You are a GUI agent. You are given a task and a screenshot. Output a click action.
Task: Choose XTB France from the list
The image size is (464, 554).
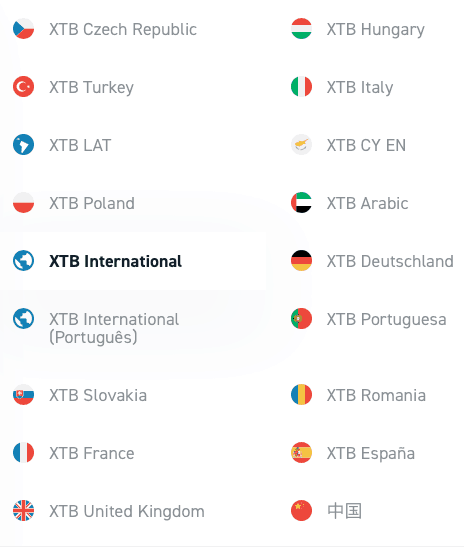(x=92, y=453)
